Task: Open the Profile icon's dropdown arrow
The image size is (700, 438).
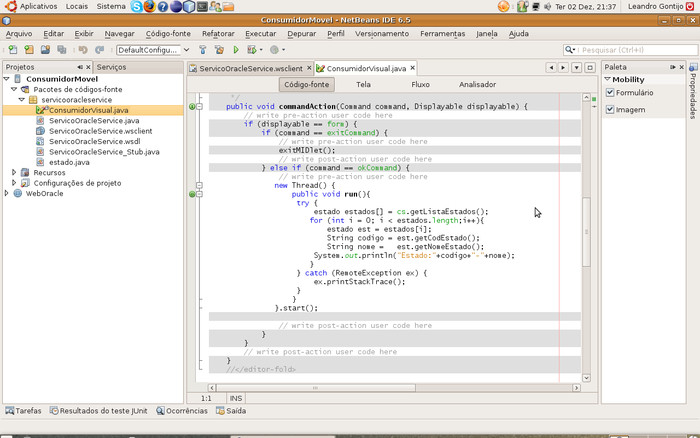Action: pos(283,50)
